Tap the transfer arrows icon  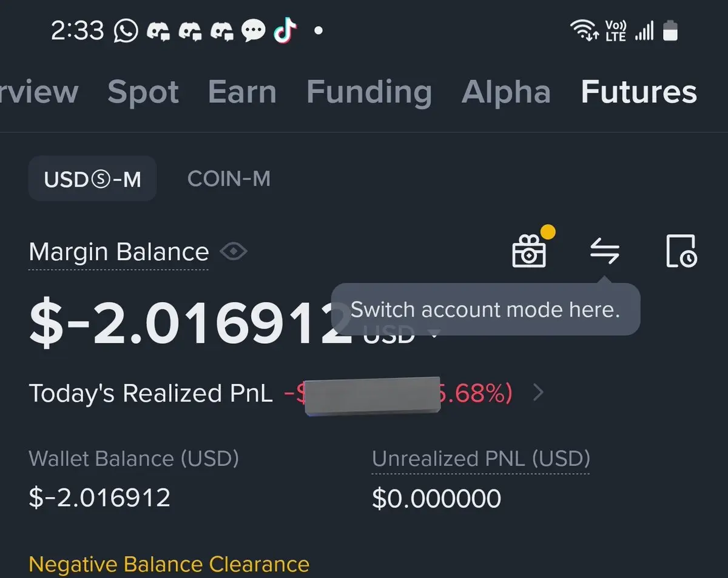[605, 251]
